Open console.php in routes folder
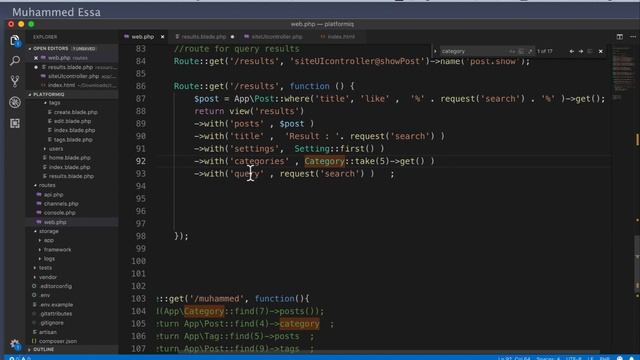 pyautogui.click(x=60, y=213)
